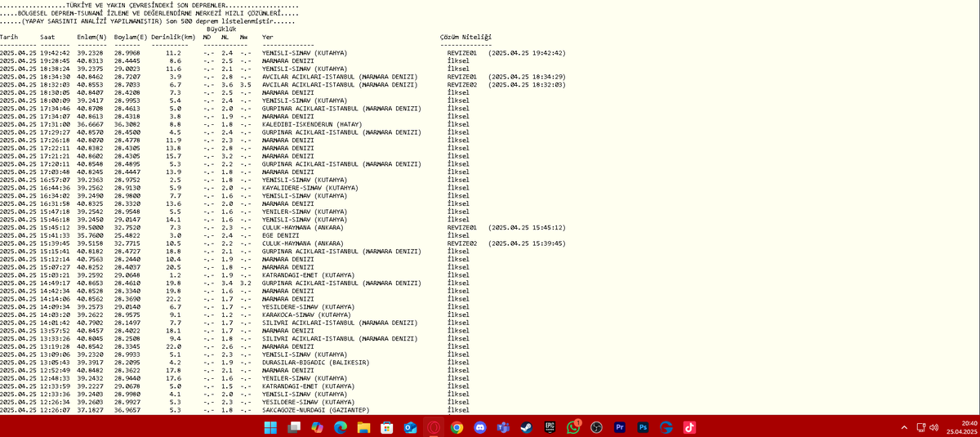Launch Adobe Premiere Pro from the taskbar
Viewport: 980px width, 437px height.
(x=620, y=427)
